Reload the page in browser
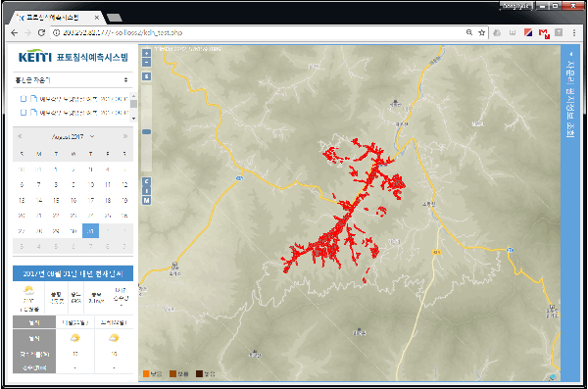The height and width of the screenshot is (389, 588). (x=41, y=33)
